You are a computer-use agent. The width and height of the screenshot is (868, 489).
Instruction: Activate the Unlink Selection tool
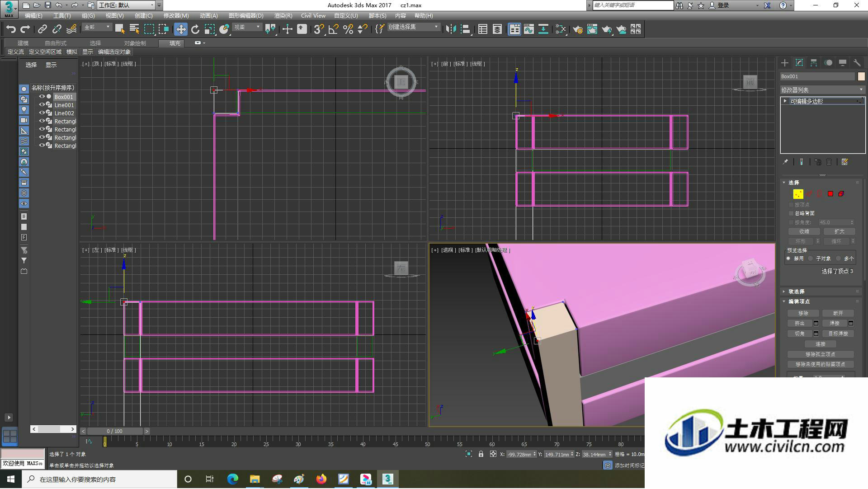click(x=57, y=29)
